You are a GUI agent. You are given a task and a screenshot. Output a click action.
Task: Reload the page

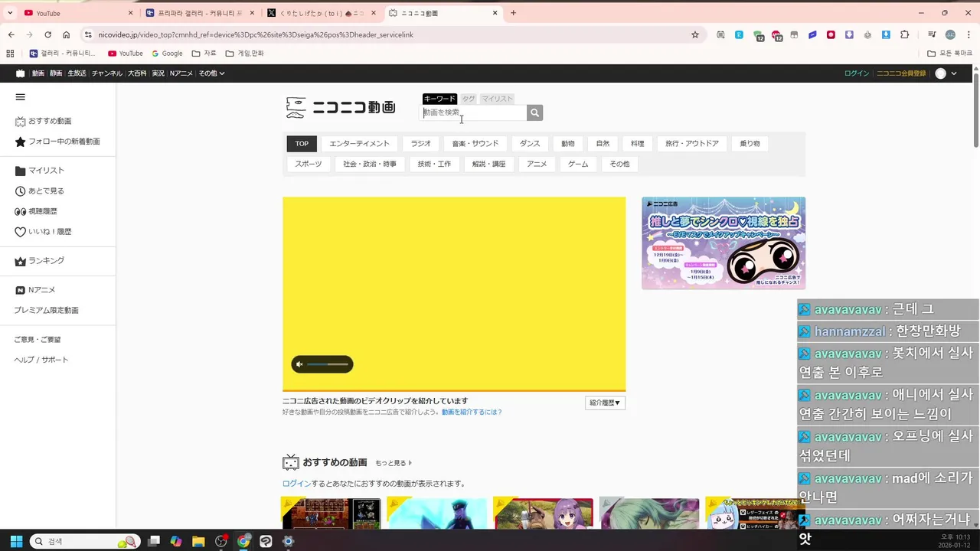(47, 34)
